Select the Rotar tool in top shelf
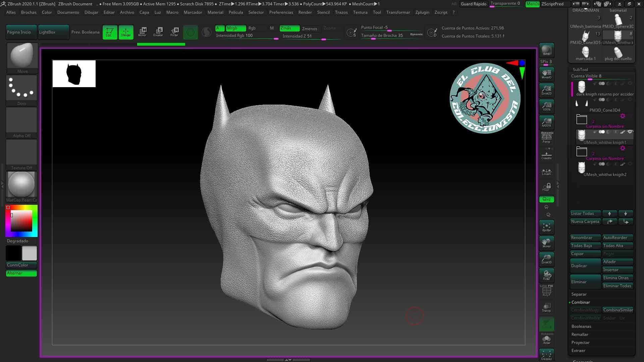Viewport: 644px width, 362px height. [174, 32]
